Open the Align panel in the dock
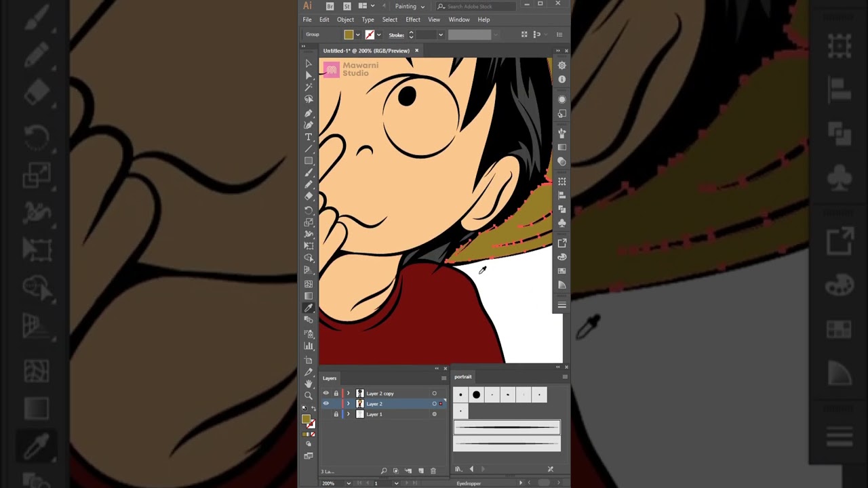 (561, 195)
